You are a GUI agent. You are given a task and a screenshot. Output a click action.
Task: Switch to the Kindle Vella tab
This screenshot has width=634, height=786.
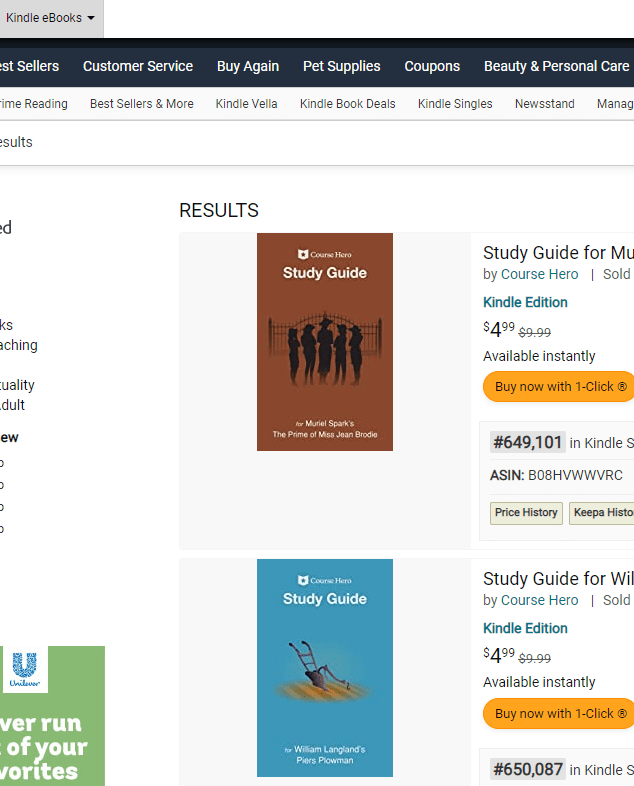pyautogui.click(x=247, y=104)
